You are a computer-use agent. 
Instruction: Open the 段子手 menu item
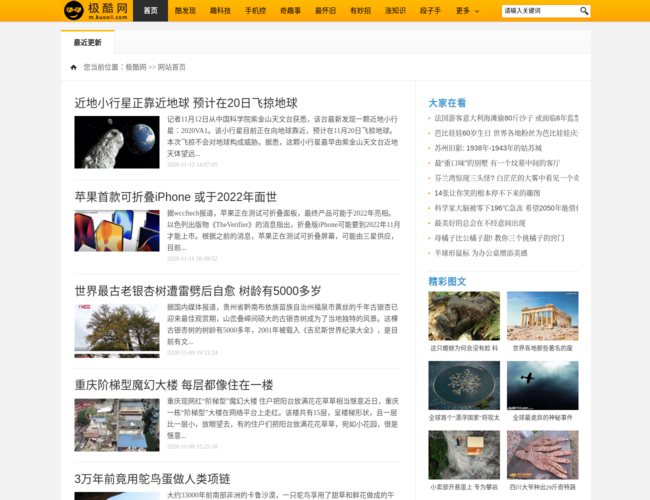(430, 11)
